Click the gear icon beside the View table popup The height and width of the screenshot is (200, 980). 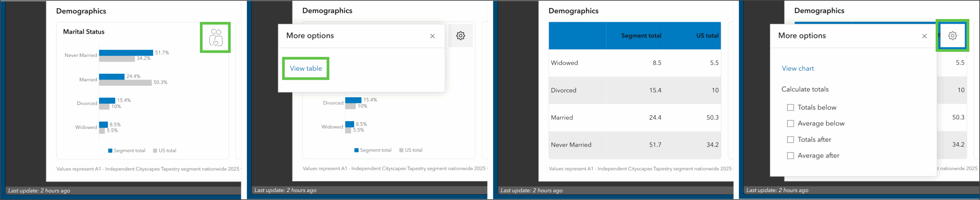pos(461,36)
